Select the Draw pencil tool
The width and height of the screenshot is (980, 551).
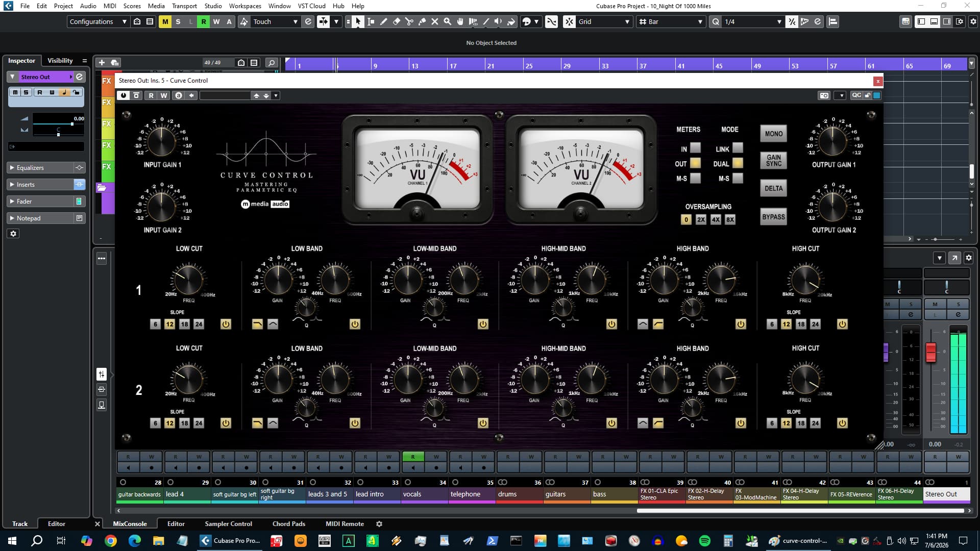[384, 21]
